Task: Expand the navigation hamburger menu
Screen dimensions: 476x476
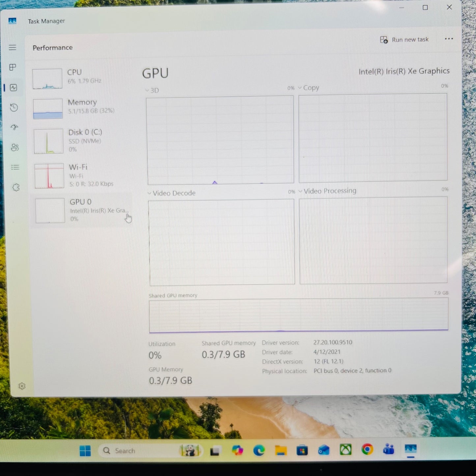Action: [x=13, y=47]
